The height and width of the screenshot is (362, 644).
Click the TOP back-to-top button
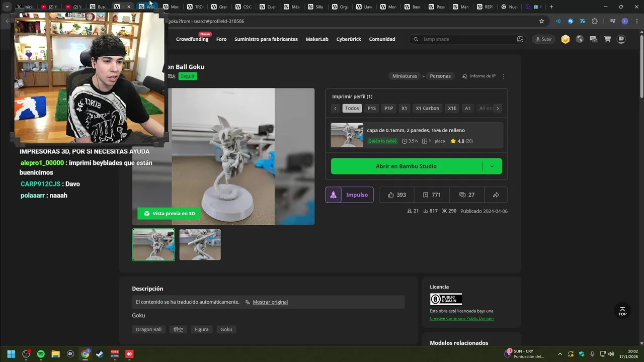coord(622,311)
